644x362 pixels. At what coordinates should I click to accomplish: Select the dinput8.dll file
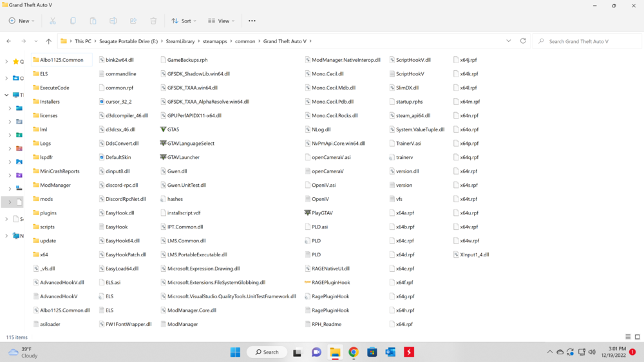(x=115, y=171)
